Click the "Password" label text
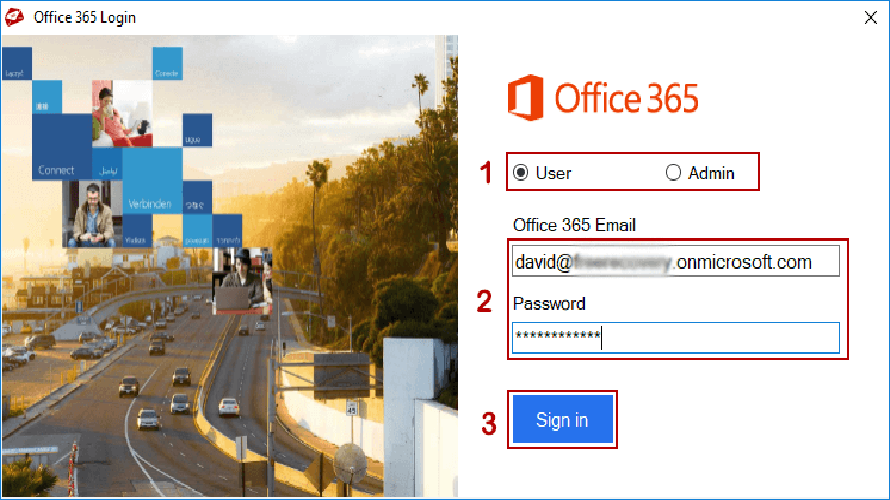Viewport: 890px width, 500px height. coord(549,304)
